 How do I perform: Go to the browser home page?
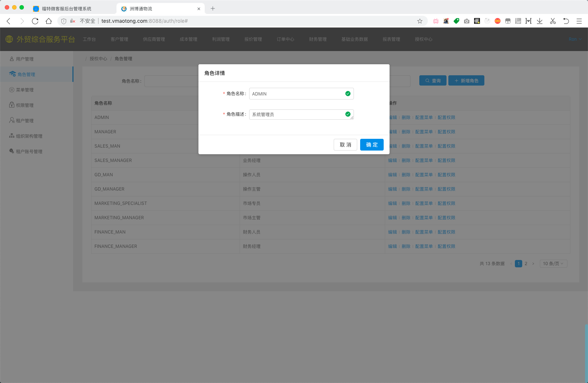tap(49, 21)
